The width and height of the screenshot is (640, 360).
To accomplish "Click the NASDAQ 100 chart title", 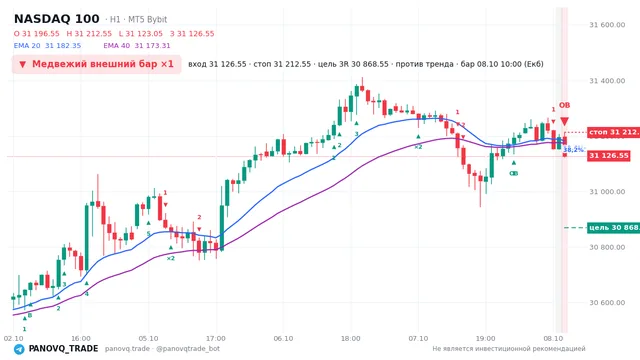I will [57, 19].
